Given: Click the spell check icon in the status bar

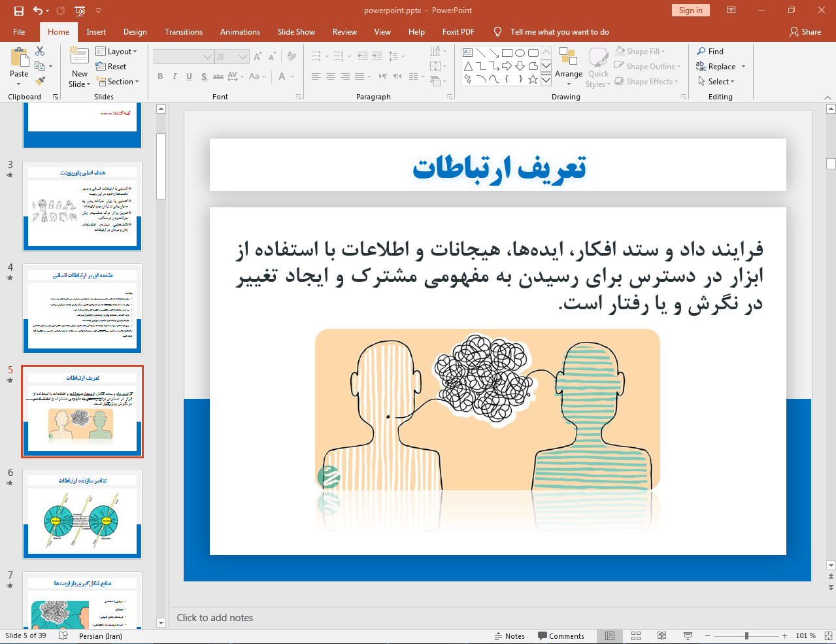Looking at the screenshot, I should click(x=63, y=636).
